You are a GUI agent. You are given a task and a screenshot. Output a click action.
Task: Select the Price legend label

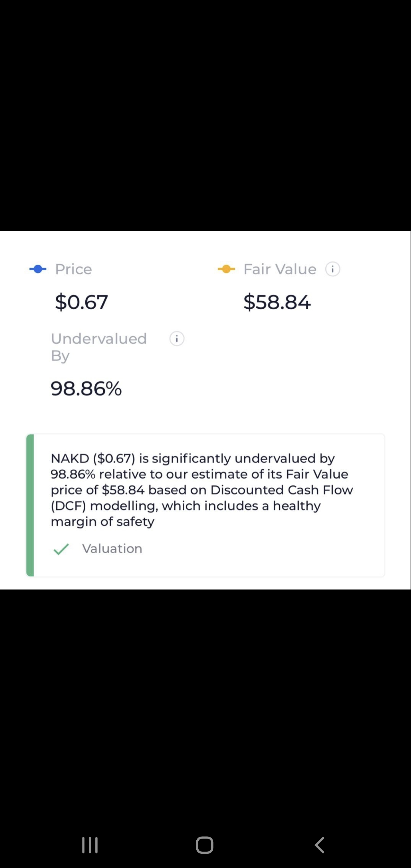coord(73,269)
